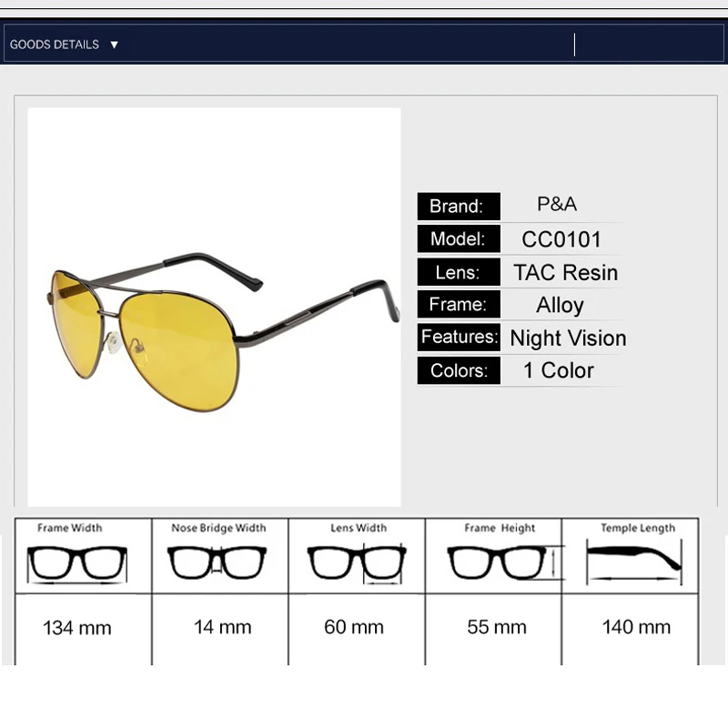The image size is (728, 728).
Task: Click the Model: label
Action: pos(459,238)
